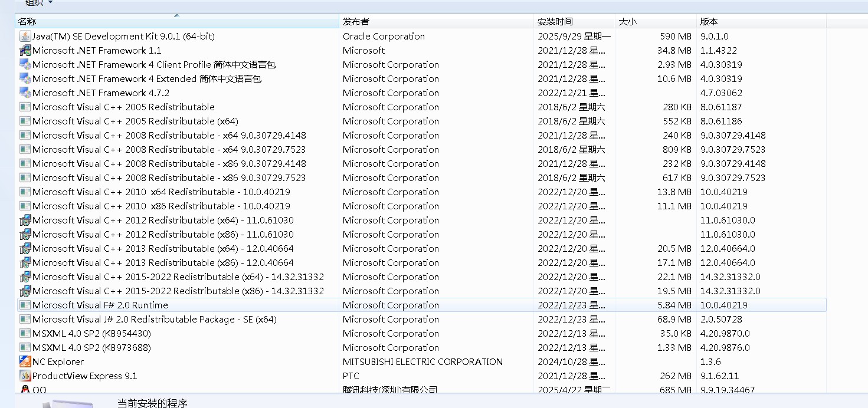The width and height of the screenshot is (868, 408).
Task: Open the 组织 dropdown arrow
Action: click(x=50, y=3)
